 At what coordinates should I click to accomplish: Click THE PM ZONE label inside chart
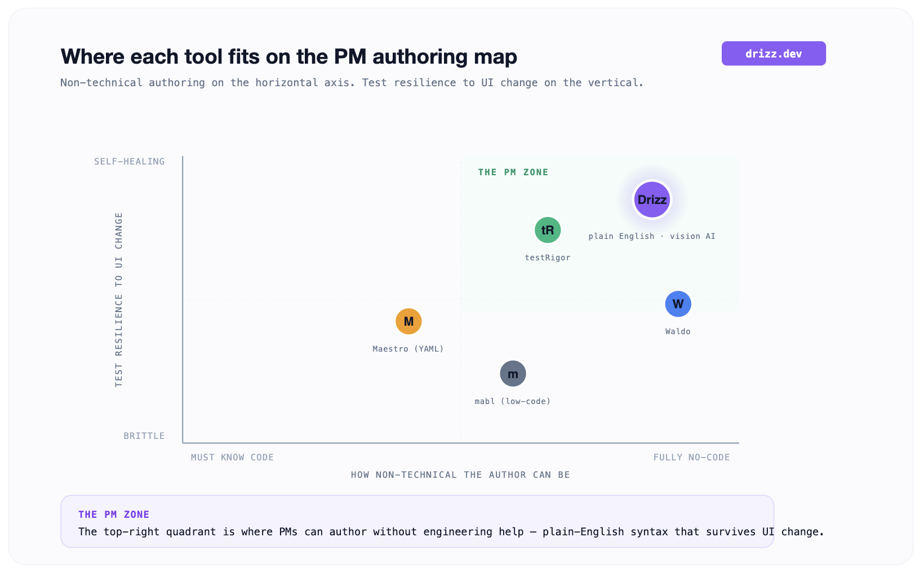[x=513, y=172]
